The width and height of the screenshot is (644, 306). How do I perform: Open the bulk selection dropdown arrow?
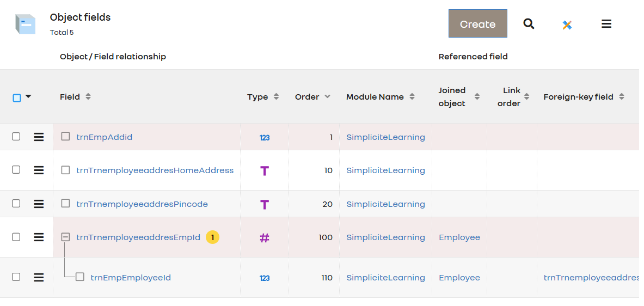coord(28,97)
